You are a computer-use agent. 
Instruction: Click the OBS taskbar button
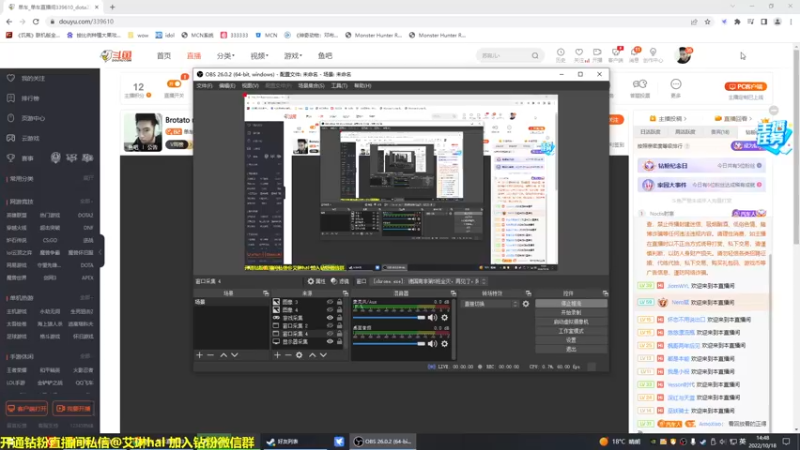tap(383, 442)
